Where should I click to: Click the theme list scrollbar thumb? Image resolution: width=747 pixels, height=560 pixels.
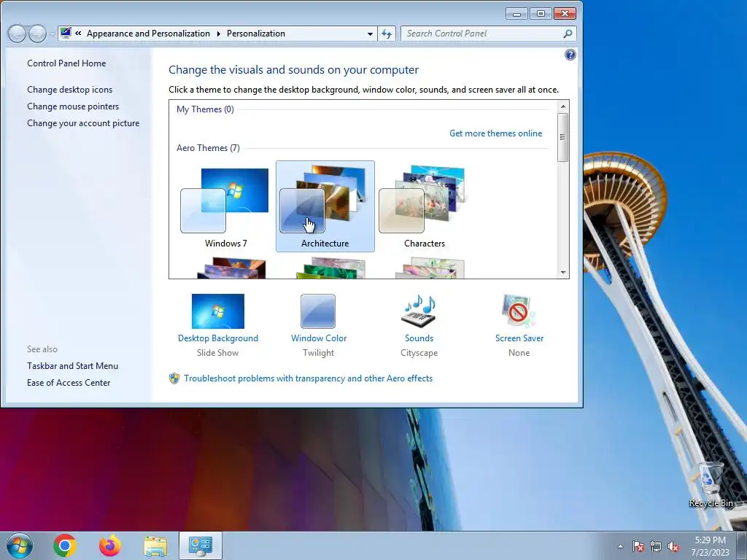[x=563, y=137]
